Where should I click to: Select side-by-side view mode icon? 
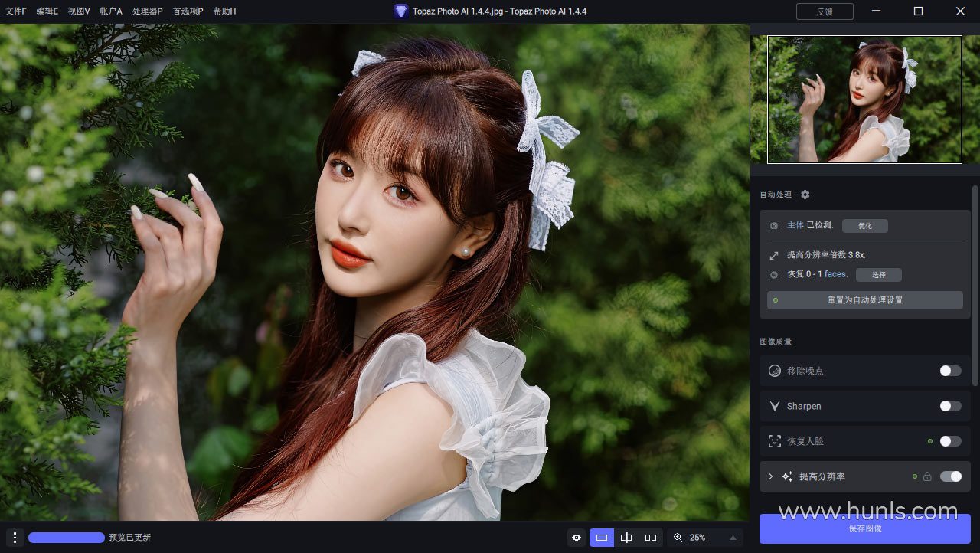(x=651, y=538)
